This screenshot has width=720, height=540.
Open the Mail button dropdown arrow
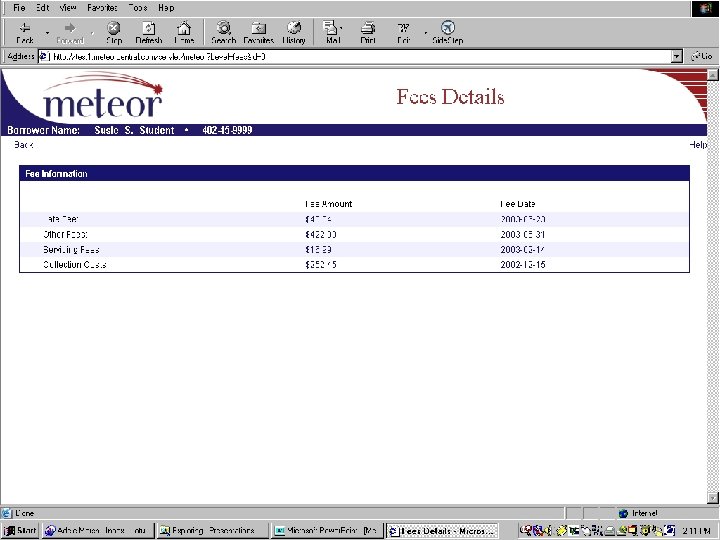[x=341, y=28]
